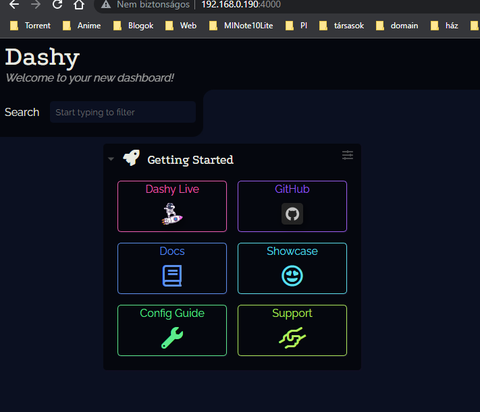Open the társasok bookmark folder

[342, 26]
